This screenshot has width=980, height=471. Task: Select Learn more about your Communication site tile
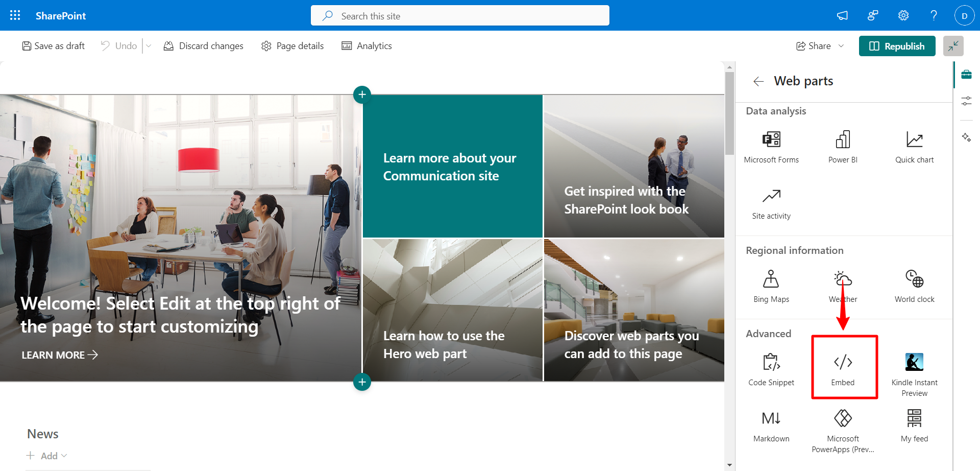(x=453, y=166)
